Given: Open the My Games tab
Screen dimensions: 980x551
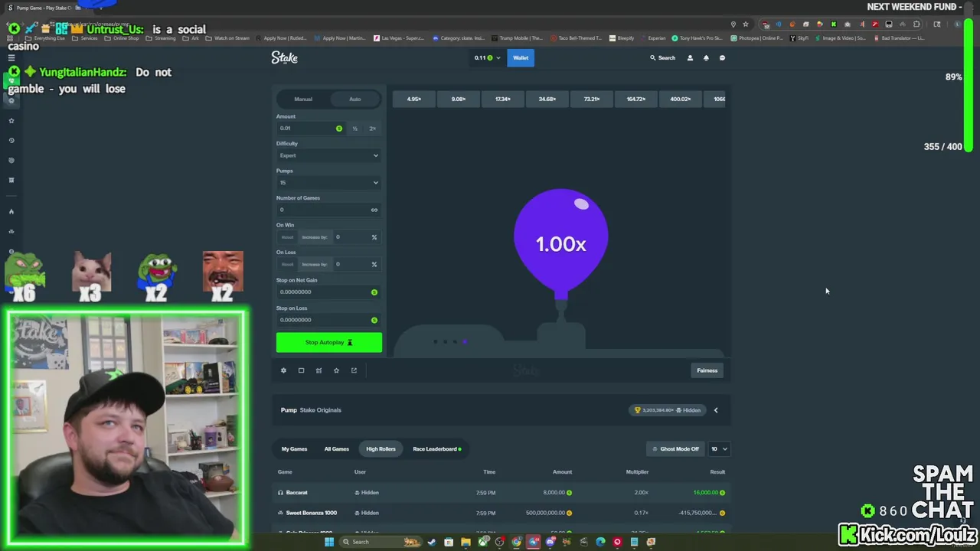Looking at the screenshot, I should [294, 449].
